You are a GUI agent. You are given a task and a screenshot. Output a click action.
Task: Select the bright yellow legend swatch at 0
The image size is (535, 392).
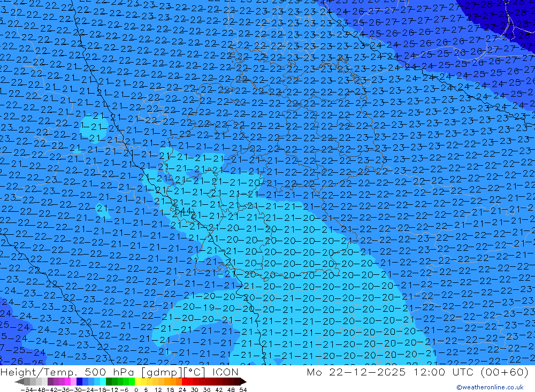tap(138, 381)
